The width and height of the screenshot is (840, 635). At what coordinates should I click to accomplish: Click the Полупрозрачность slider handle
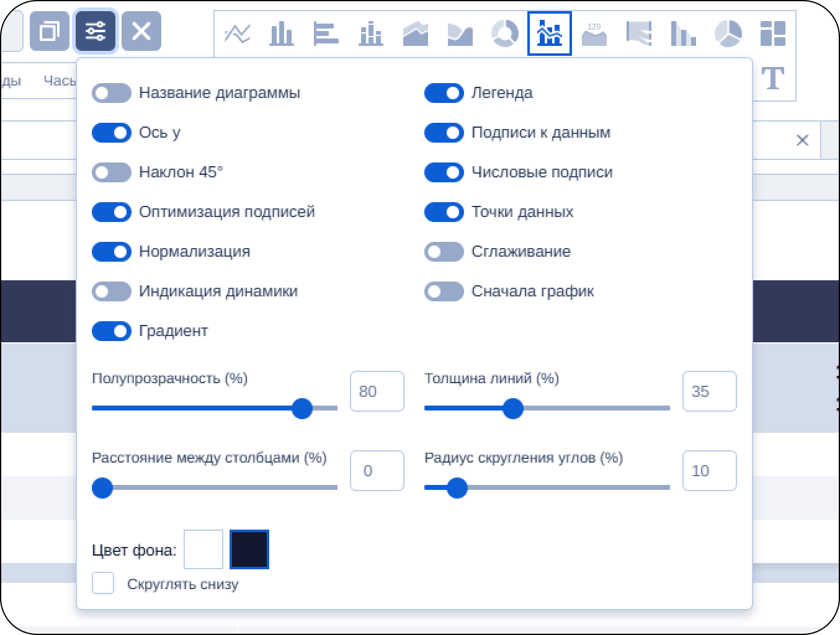(302, 409)
